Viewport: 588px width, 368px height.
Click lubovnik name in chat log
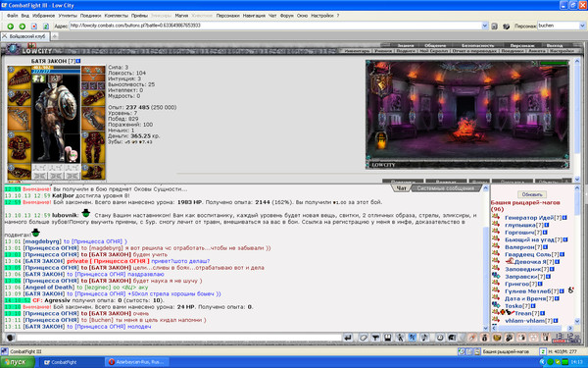tap(65, 215)
